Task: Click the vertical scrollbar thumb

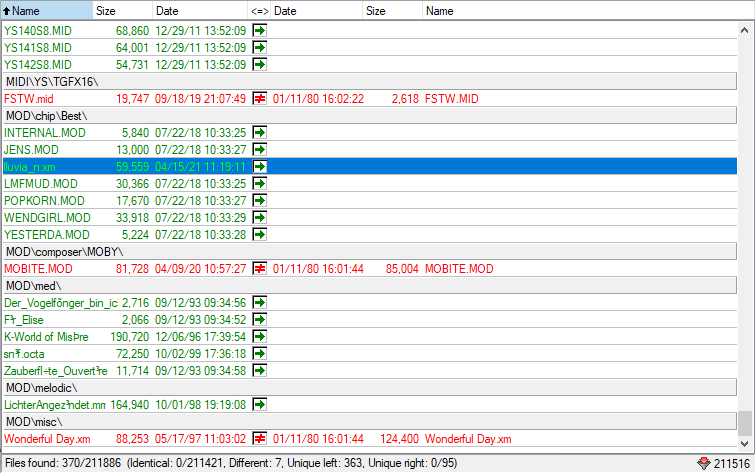Action: pos(744,423)
